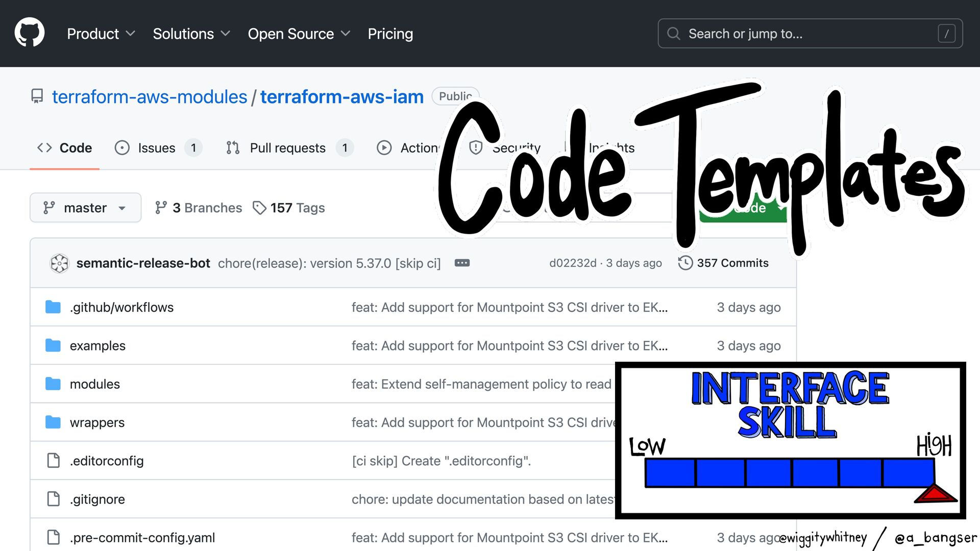Open the terraform-aws-iam repository link
Screen dimensions: 980x551
click(x=342, y=96)
